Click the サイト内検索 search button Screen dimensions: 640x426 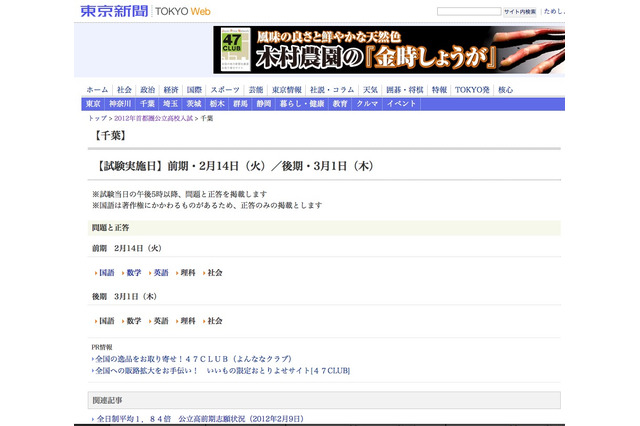(520, 11)
